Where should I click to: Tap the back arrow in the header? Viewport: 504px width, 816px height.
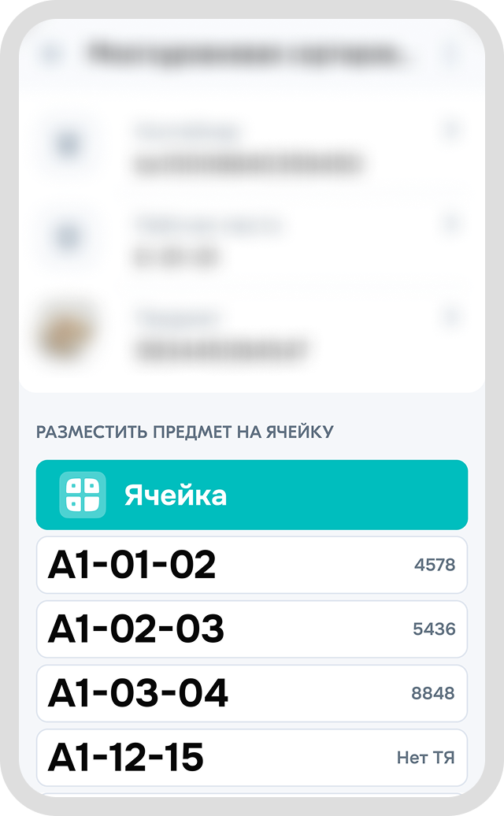[x=54, y=54]
